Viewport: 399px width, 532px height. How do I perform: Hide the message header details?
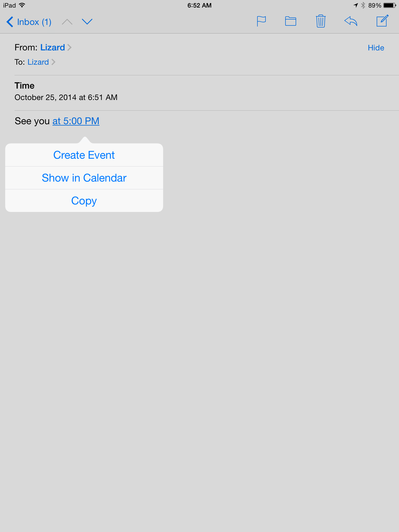(376, 48)
